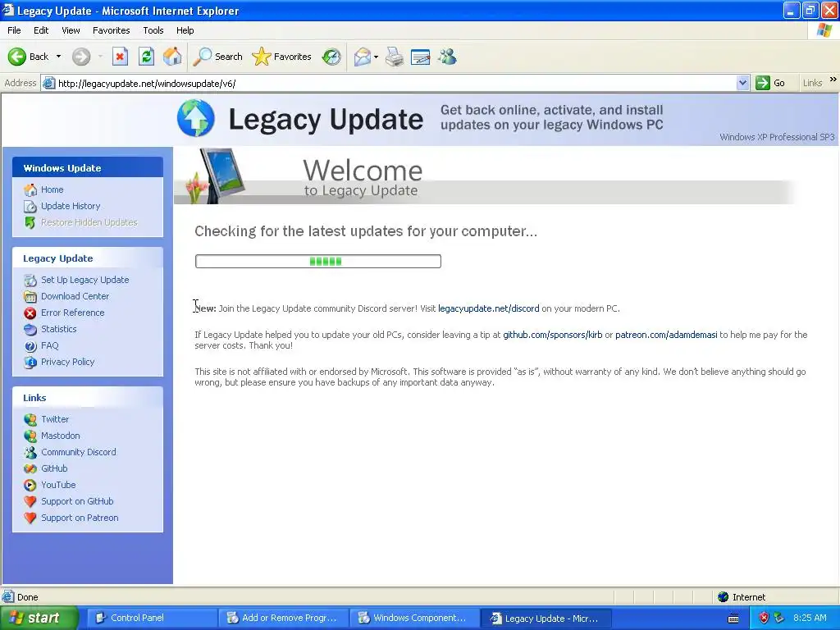Open the Tools menu
This screenshot has height=630, width=840.
tap(153, 30)
